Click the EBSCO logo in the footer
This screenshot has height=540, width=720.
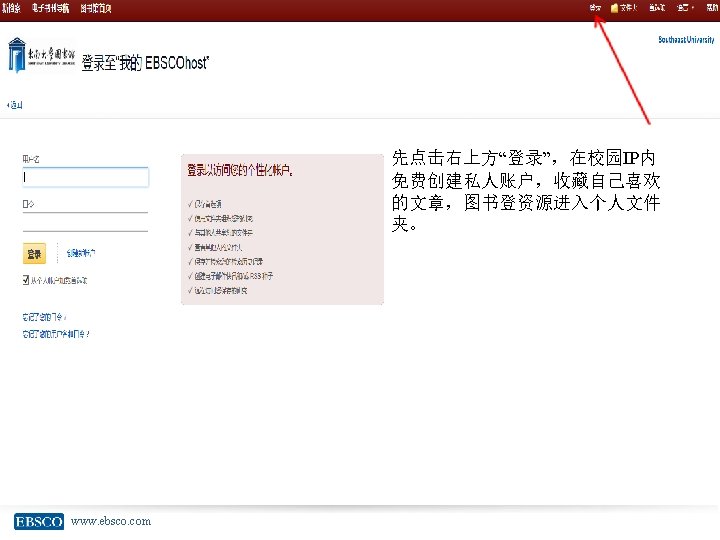coord(39,521)
